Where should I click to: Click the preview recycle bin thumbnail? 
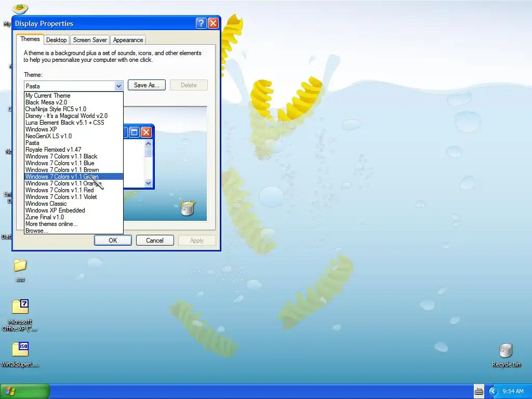(x=187, y=208)
